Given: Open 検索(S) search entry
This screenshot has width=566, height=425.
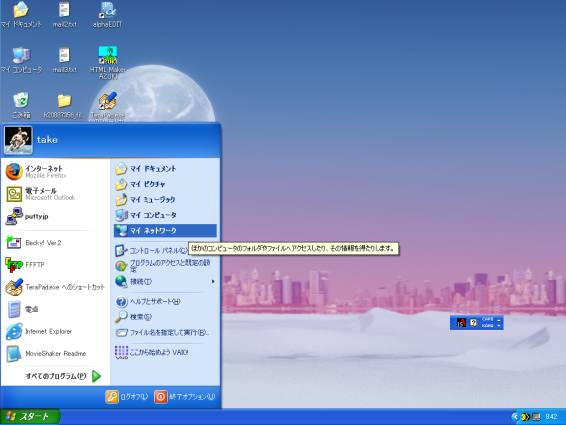Looking at the screenshot, I should point(165,317).
